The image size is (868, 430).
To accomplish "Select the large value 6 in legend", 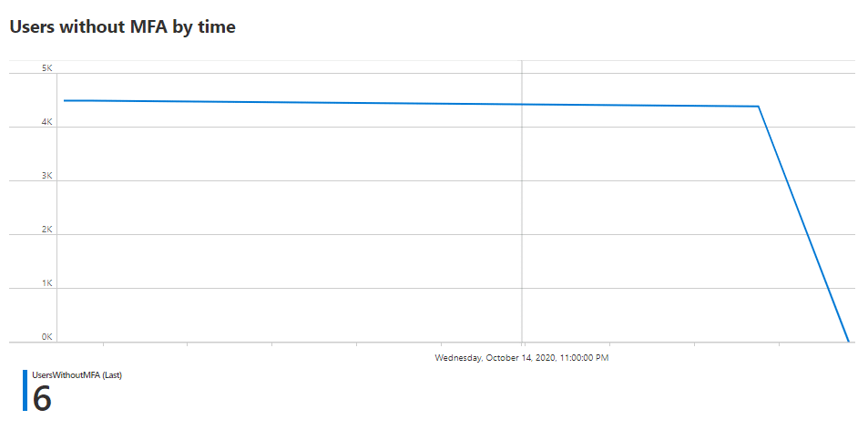I will tap(42, 398).
